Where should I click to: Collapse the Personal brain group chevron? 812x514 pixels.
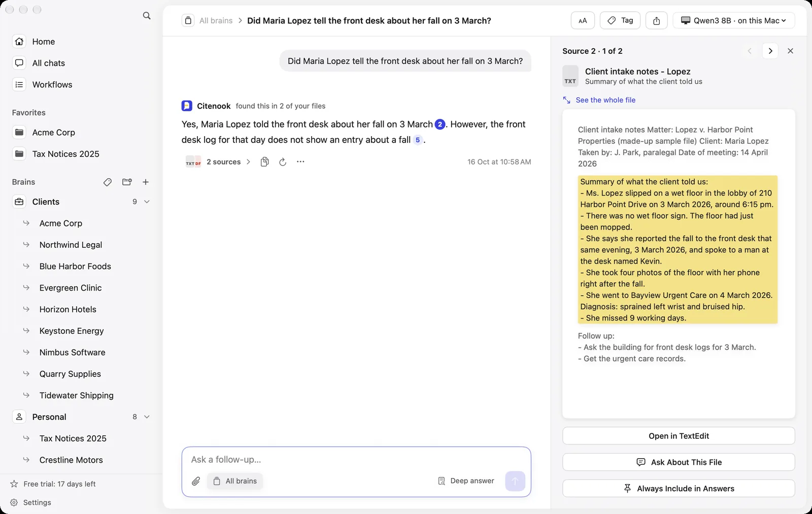tap(147, 417)
